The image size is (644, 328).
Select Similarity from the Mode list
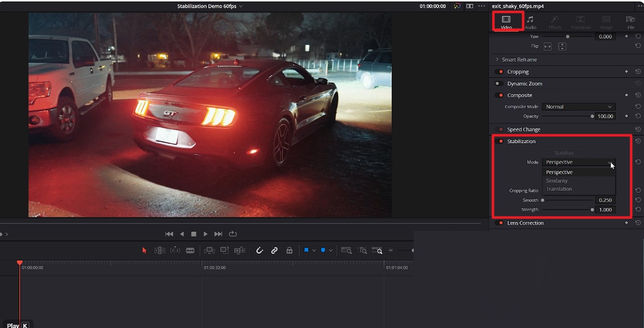(557, 180)
